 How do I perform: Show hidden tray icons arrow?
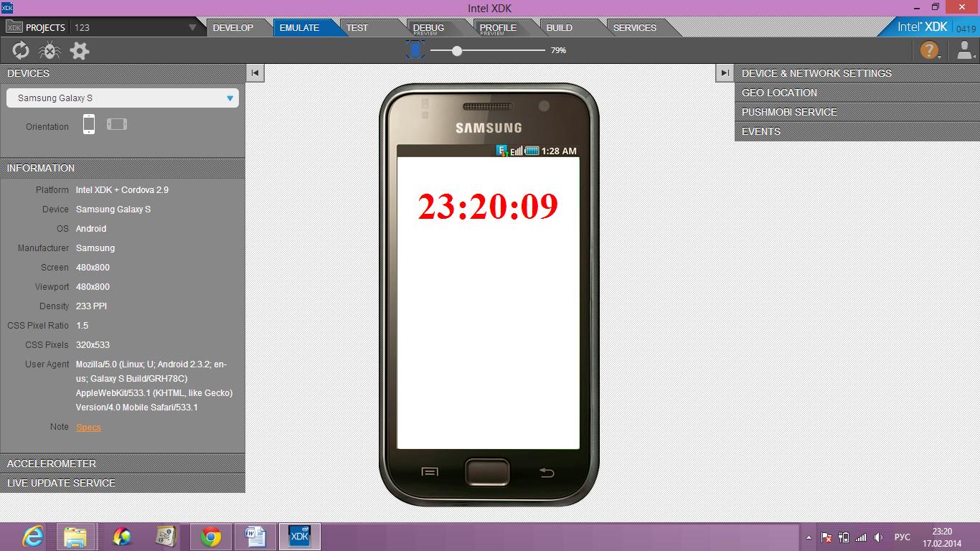point(809,537)
